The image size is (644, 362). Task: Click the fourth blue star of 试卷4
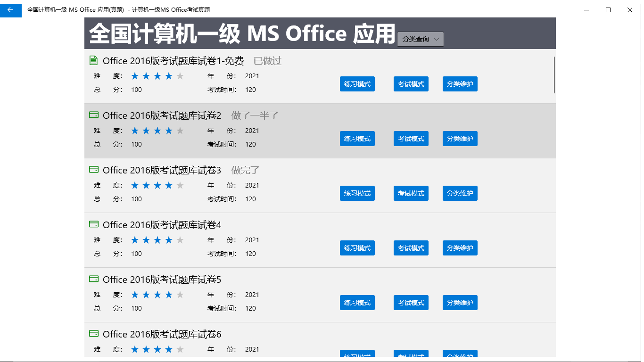[169, 240]
